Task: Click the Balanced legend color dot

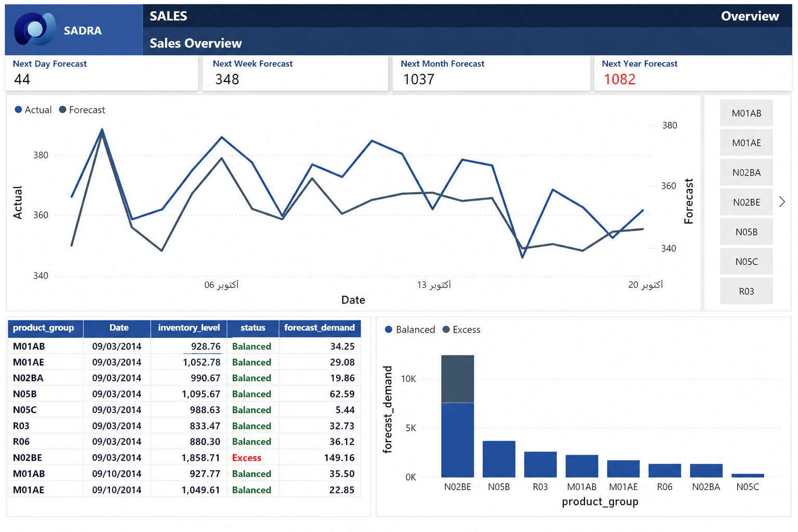Action: coord(388,329)
